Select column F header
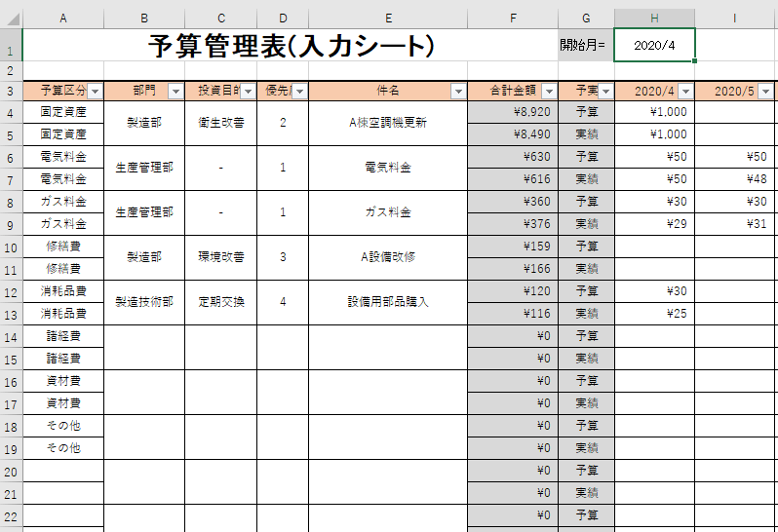778x532 pixels. [x=513, y=19]
